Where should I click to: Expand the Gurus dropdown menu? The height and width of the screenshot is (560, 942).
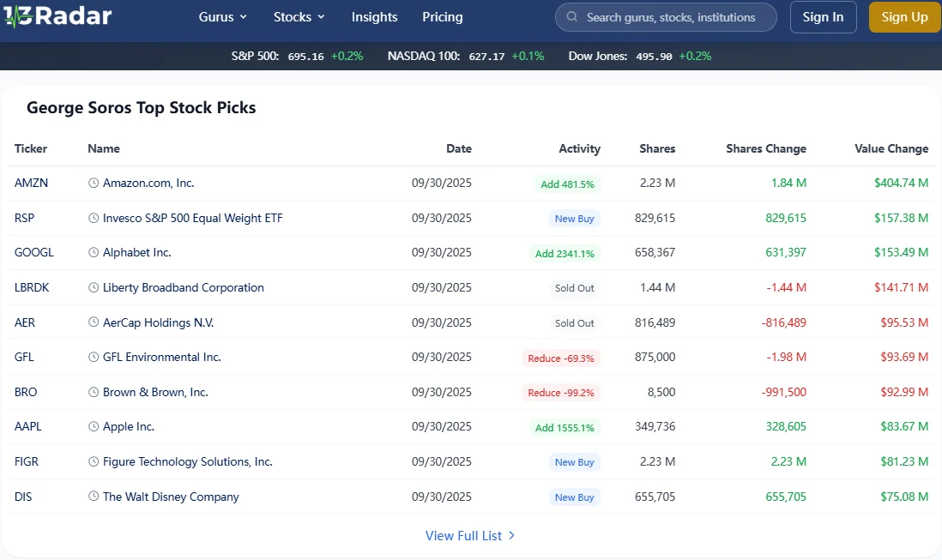pos(222,17)
